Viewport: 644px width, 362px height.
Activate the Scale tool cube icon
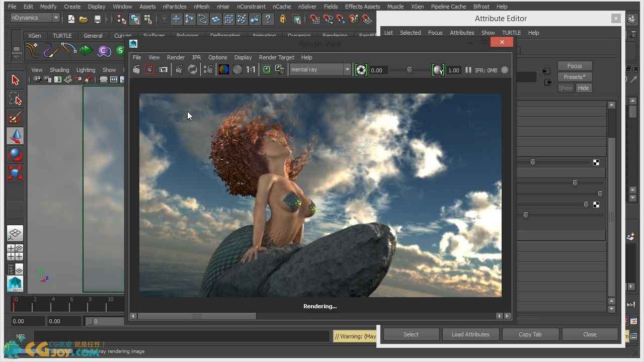[x=15, y=173]
